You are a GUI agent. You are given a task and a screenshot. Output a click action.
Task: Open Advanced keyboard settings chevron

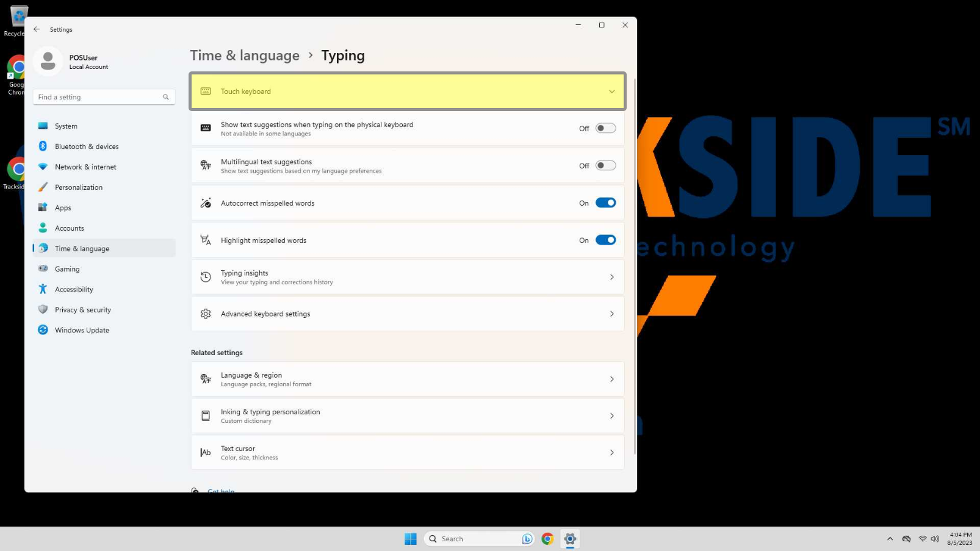[x=612, y=314]
